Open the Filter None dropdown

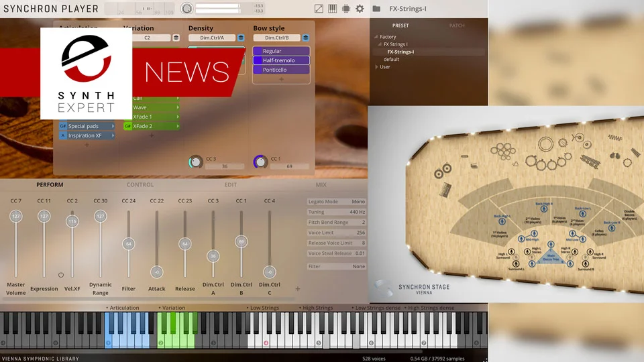(336, 266)
